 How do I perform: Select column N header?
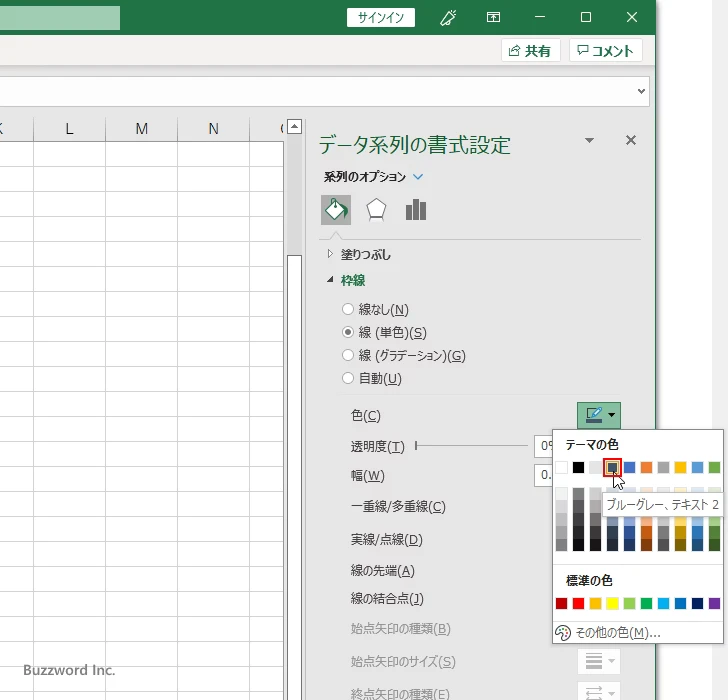(214, 129)
